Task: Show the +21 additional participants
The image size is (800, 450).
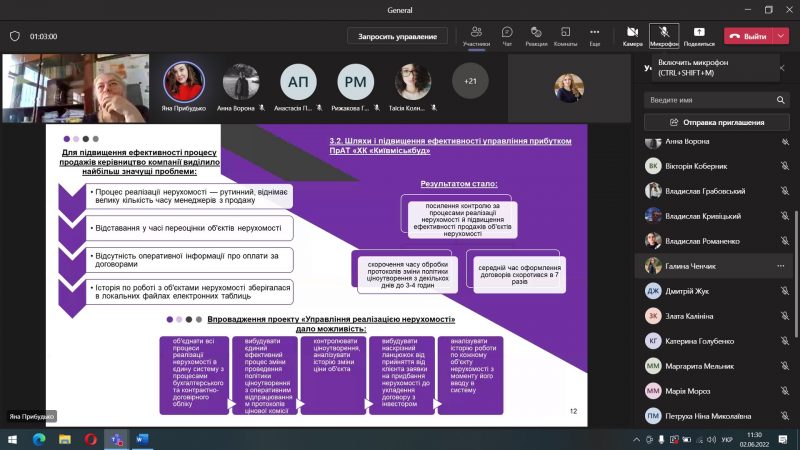Action: [470, 80]
